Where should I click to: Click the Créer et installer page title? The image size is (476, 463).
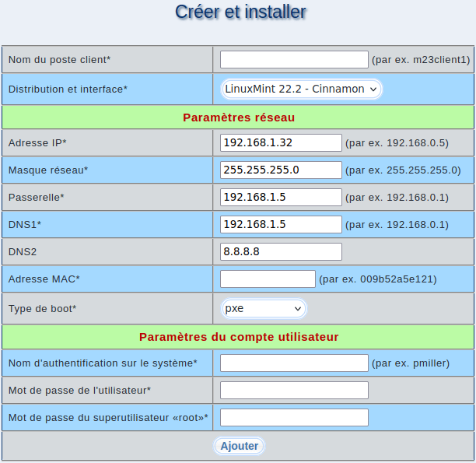click(240, 12)
